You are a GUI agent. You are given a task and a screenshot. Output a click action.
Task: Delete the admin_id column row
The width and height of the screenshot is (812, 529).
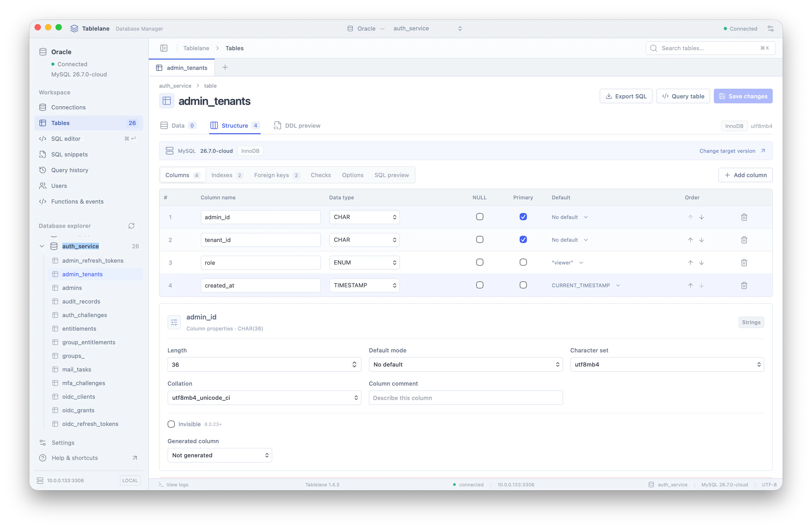(x=744, y=217)
